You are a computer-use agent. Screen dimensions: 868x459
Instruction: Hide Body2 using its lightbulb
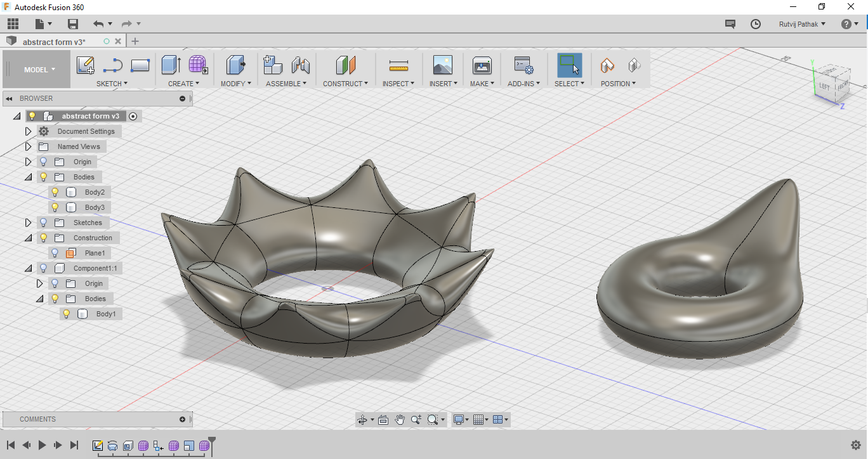[55, 192]
